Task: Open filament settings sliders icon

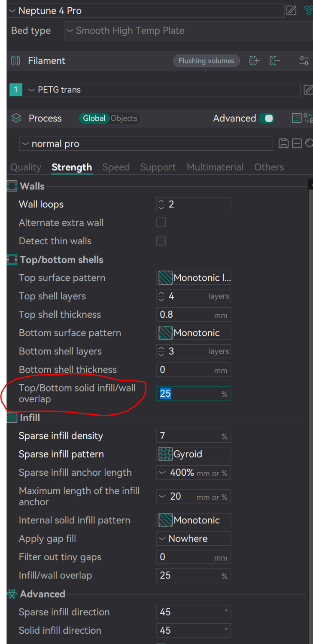Action: tap(304, 61)
